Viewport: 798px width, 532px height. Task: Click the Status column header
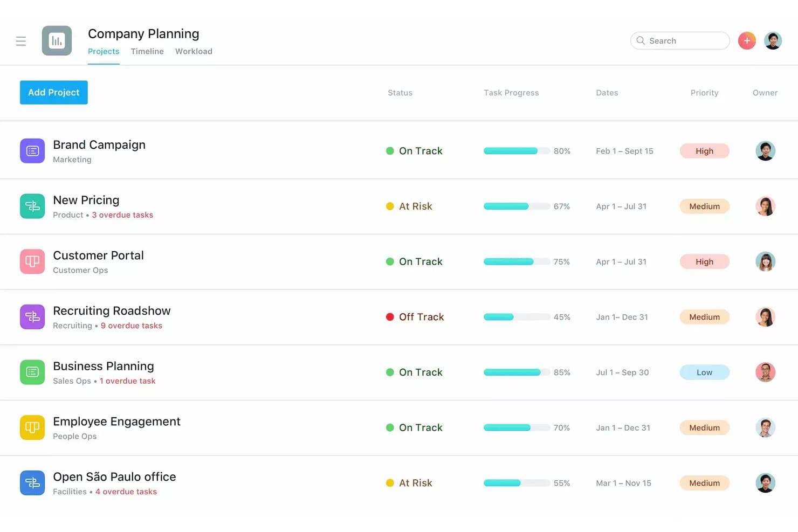click(400, 93)
